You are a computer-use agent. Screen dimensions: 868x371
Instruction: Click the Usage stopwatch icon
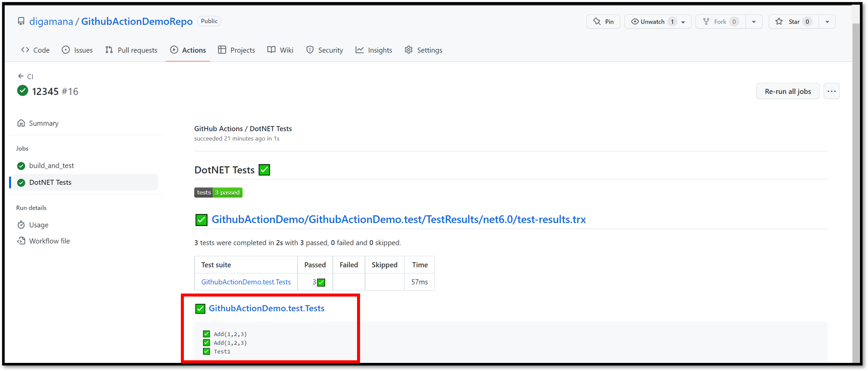[x=21, y=225]
